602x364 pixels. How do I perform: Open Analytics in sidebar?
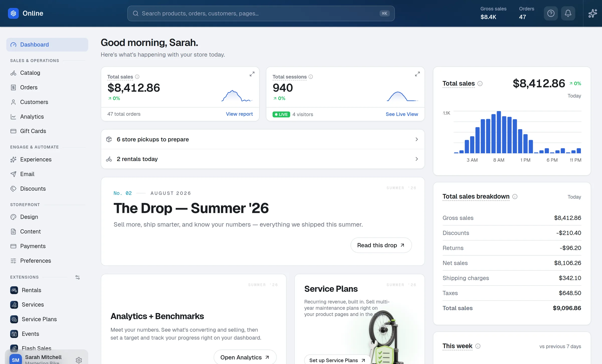pos(47,116)
